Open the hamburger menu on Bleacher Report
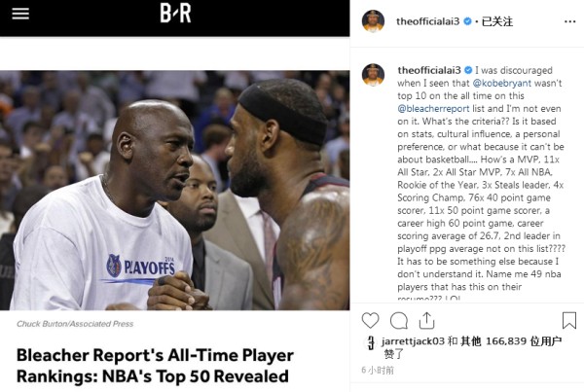 [20, 14]
